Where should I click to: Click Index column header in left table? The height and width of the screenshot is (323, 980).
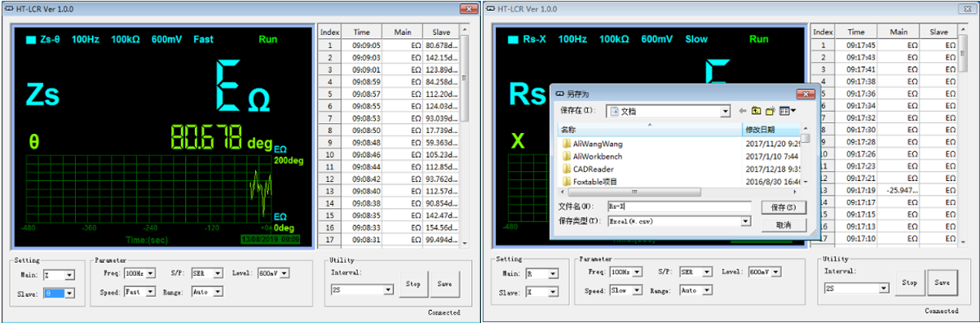point(329,32)
